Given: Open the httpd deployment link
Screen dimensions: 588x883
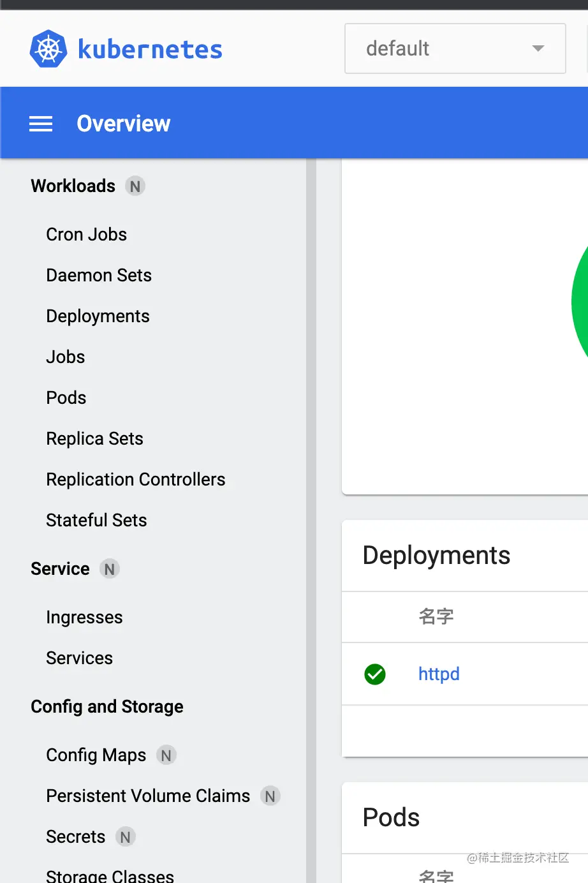Looking at the screenshot, I should coord(439,674).
